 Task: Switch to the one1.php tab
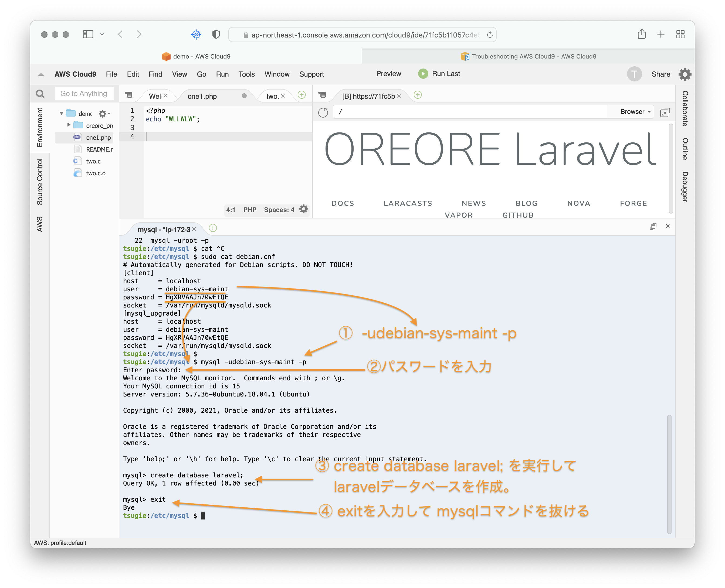(x=202, y=96)
